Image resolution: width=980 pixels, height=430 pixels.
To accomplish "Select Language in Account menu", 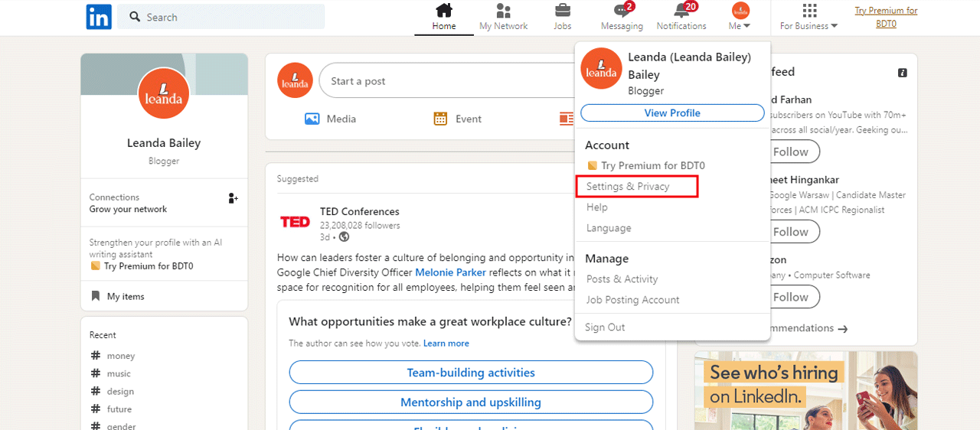I will click(x=609, y=228).
